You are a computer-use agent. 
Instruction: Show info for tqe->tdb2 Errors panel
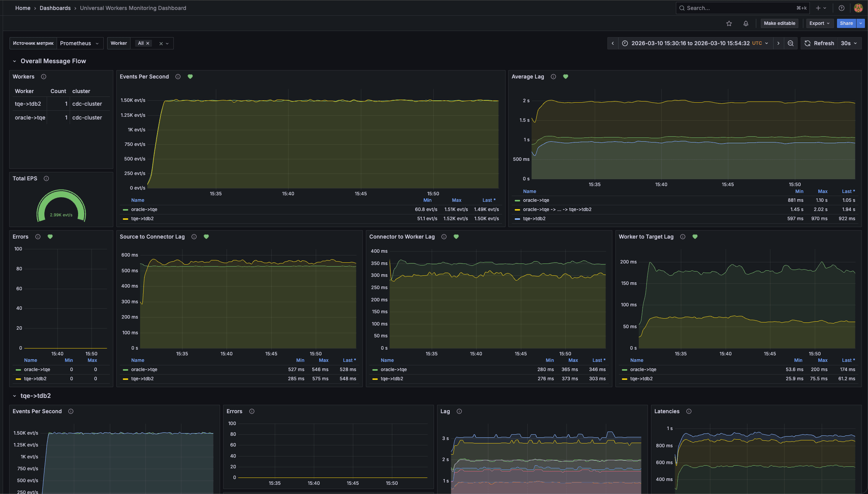[252, 411]
